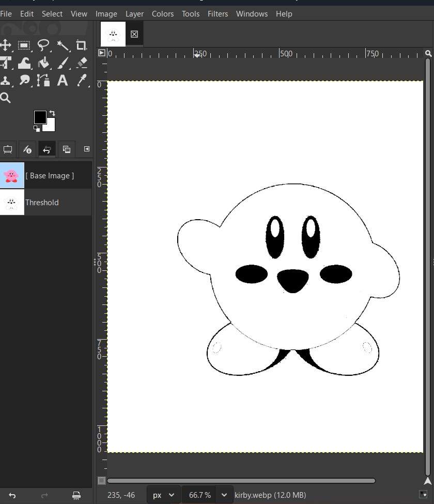Select the Threshold layer

(x=42, y=203)
